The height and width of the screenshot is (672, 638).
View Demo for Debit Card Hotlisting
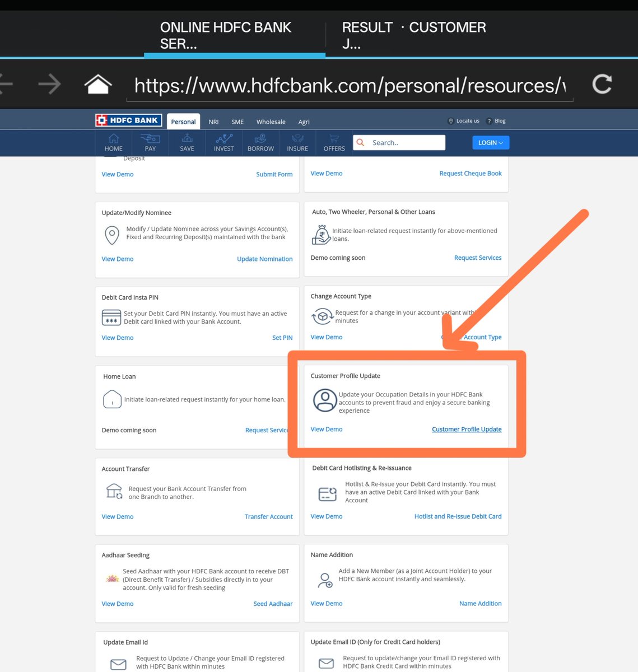click(327, 517)
